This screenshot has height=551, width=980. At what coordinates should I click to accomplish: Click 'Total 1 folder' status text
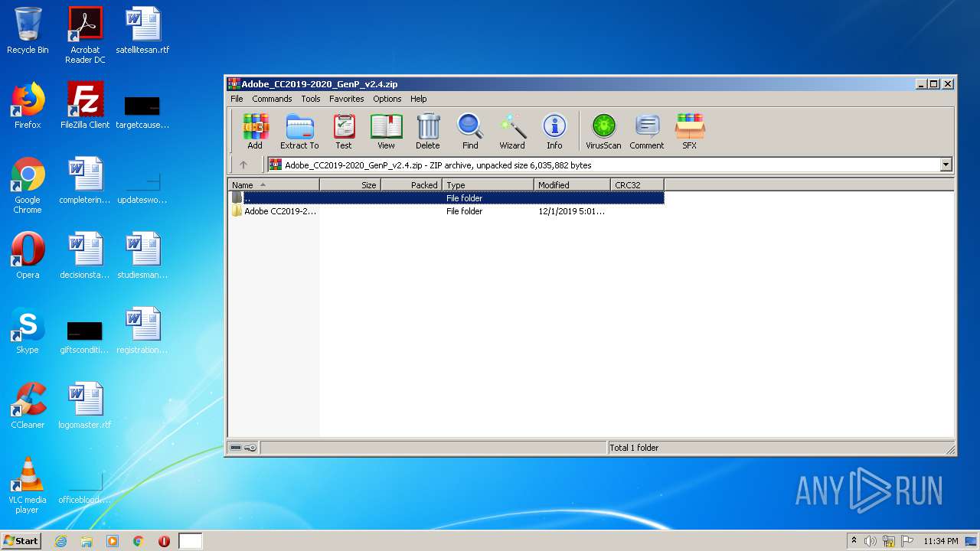[x=634, y=448]
